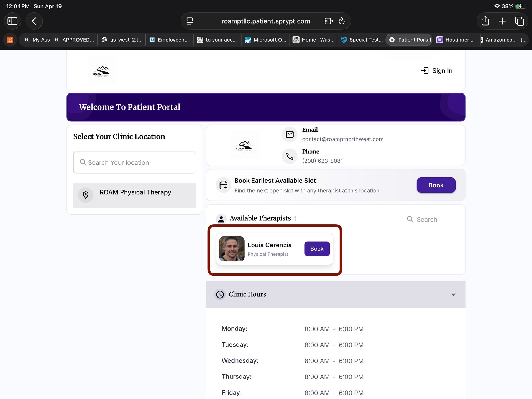
Task: Reload the page with the refresh icon
Action: point(342,21)
